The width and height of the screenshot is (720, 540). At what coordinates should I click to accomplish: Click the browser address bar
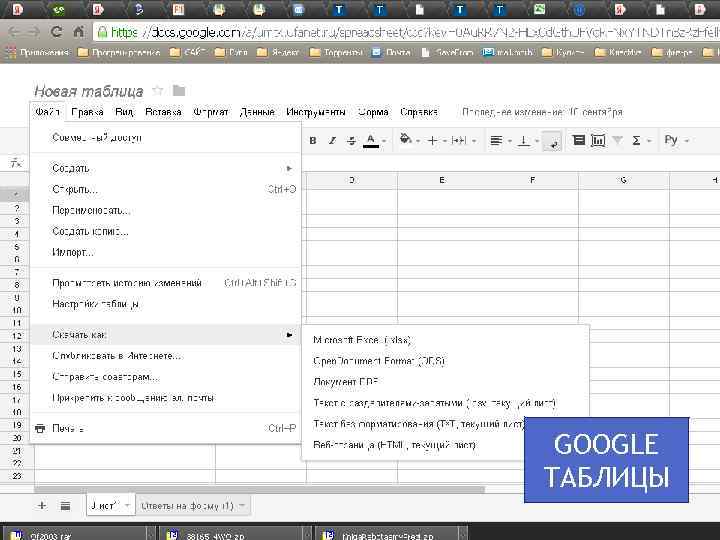[406, 32]
